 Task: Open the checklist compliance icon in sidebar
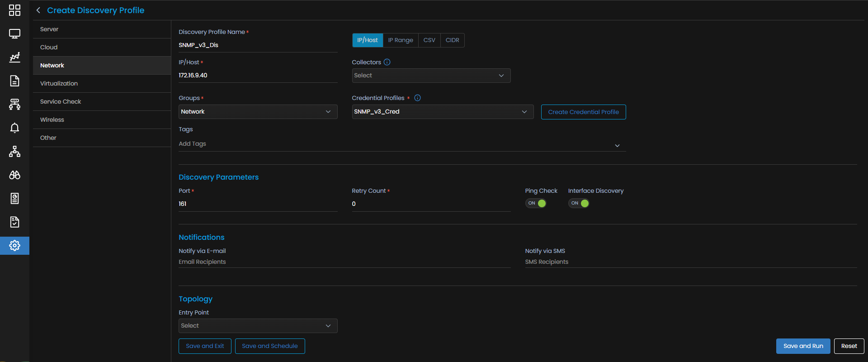14,222
